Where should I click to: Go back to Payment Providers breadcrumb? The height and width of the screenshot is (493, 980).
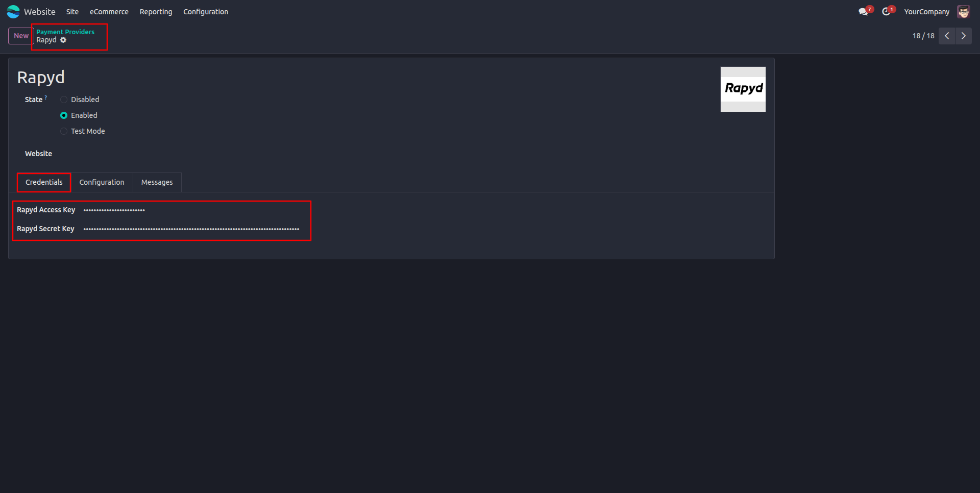pyautogui.click(x=65, y=32)
